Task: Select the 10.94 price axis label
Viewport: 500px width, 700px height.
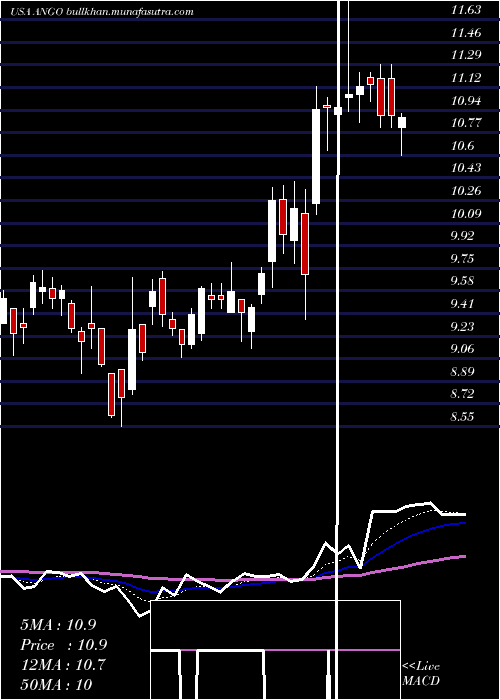Action: point(466,100)
